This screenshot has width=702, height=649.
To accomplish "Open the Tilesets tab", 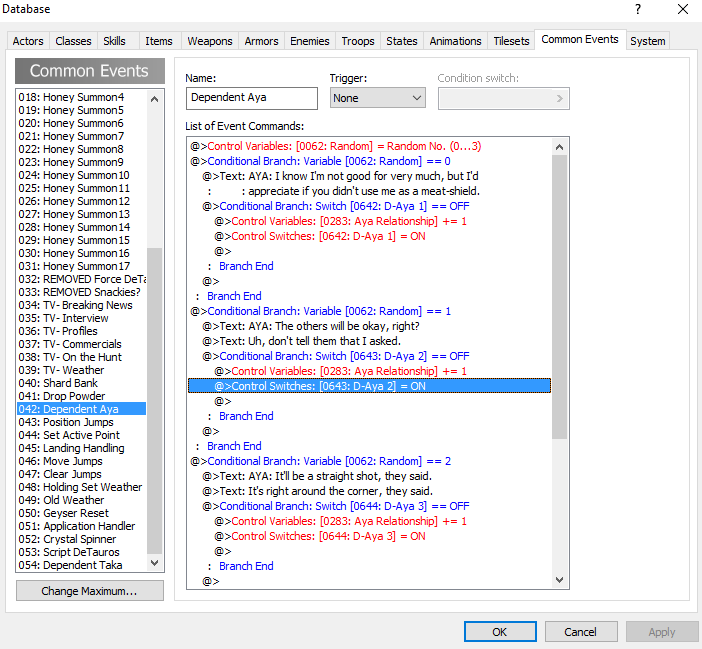I will coord(511,41).
